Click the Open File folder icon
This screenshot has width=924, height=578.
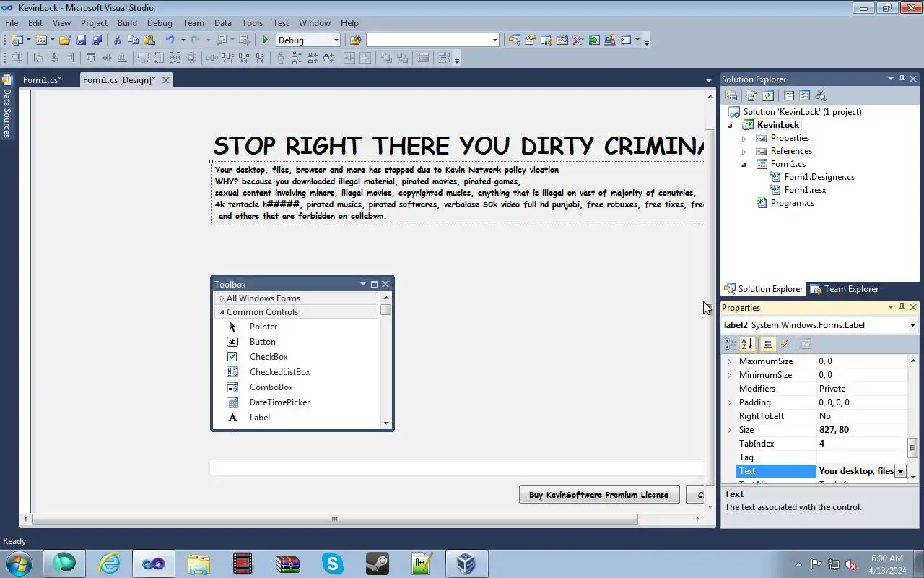[65, 40]
